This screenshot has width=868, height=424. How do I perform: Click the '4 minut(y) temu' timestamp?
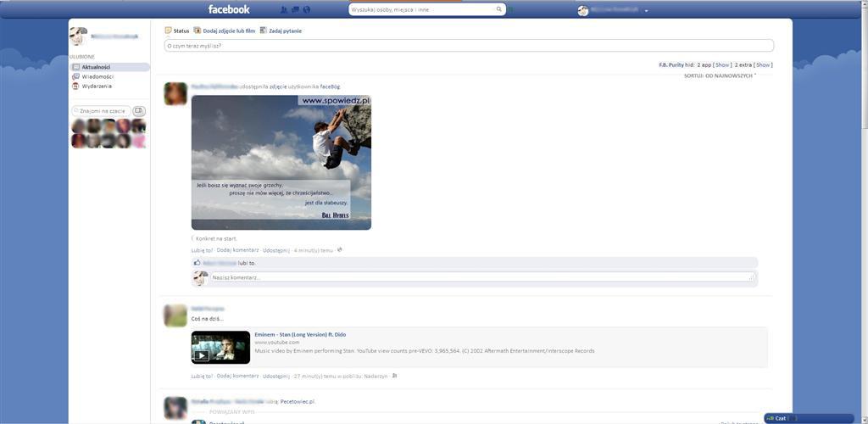point(314,250)
